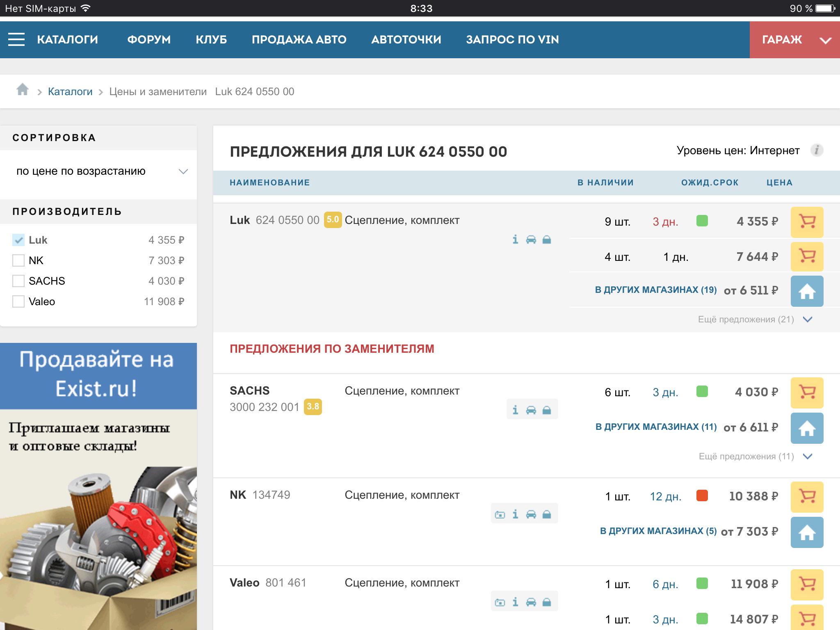
Task: Open car applicability icon for Luk
Action: pyautogui.click(x=531, y=240)
